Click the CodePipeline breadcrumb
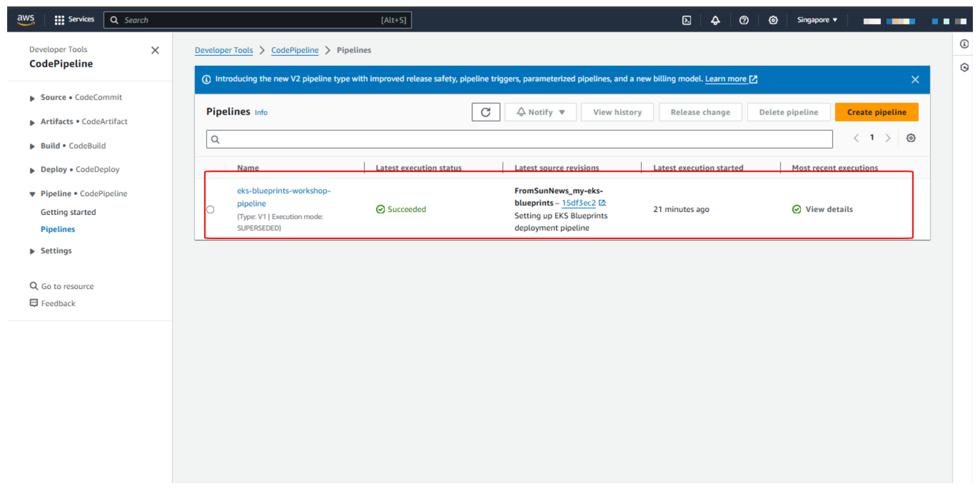The width and height of the screenshot is (980, 491). pyautogui.click(x=295, y=50)
